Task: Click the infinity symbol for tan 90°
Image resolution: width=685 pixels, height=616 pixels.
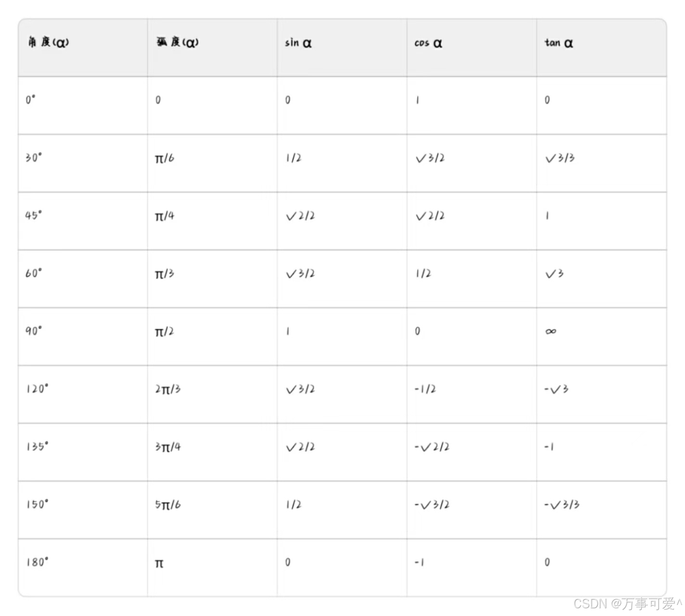Action: [x=551, y=331]
